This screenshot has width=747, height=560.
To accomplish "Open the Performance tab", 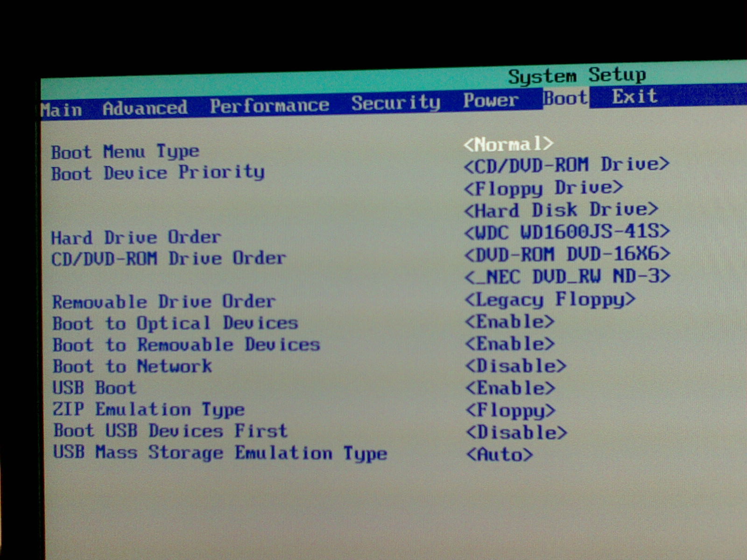I will pos(269,105).
